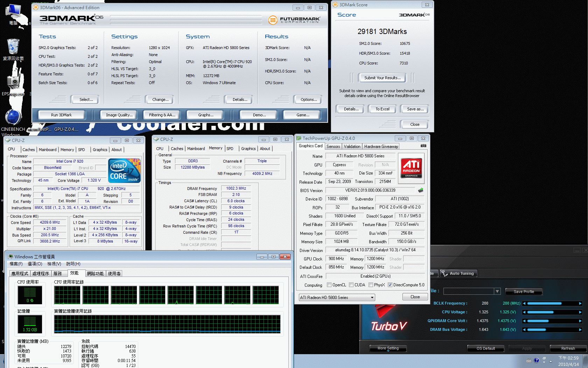Adjust the BCLK Frequency slider bar
Viewport: 588px width, 368px height.
click(552, 304)
